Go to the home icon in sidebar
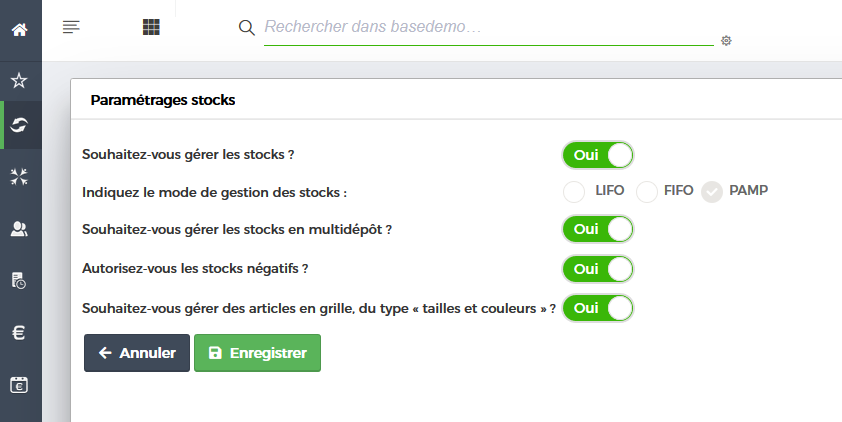 pos(19,29)
